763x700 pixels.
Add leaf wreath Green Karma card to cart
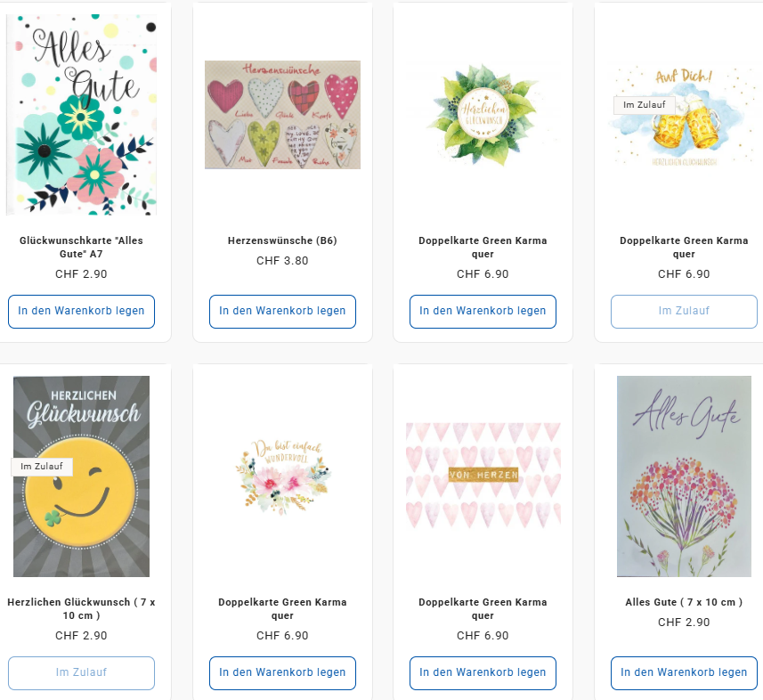(483, 312)
